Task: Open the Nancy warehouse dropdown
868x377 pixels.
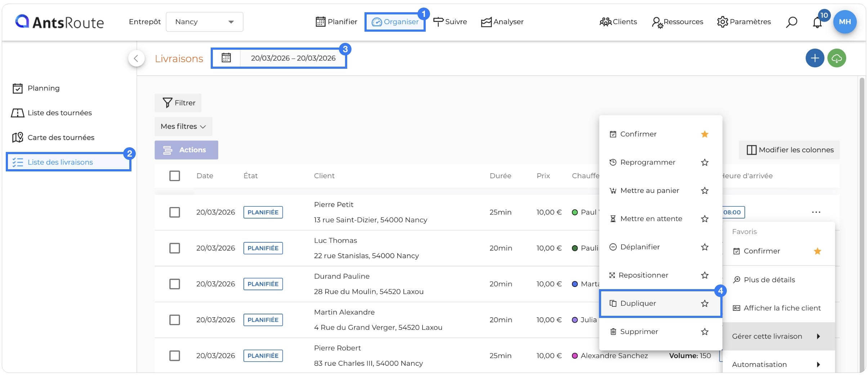Action: pos(205,22)
